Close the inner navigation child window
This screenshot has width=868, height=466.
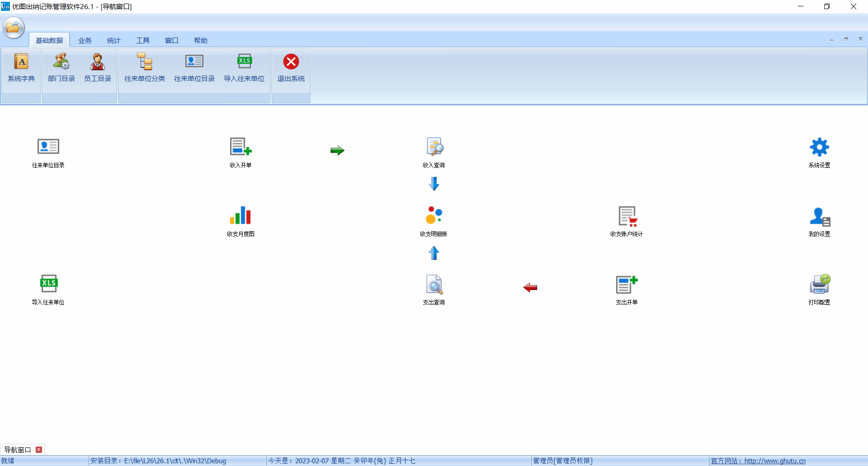(860, 39)
